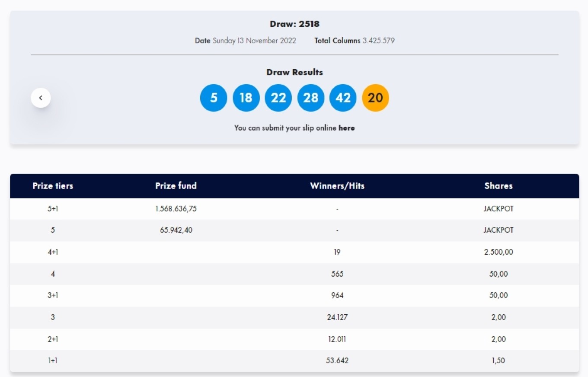Go to the previous draw with the left arrow
This screenshot has height=377, width=588.
41,98
